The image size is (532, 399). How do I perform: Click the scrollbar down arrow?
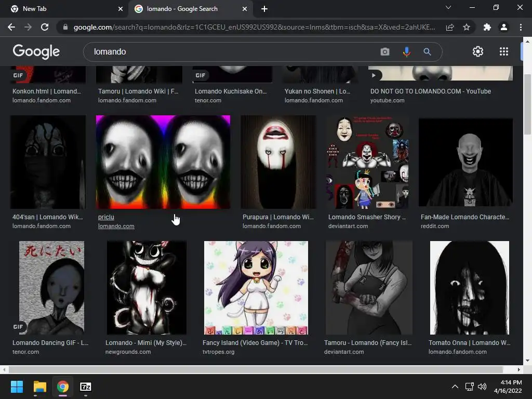(x=527, y=361)
